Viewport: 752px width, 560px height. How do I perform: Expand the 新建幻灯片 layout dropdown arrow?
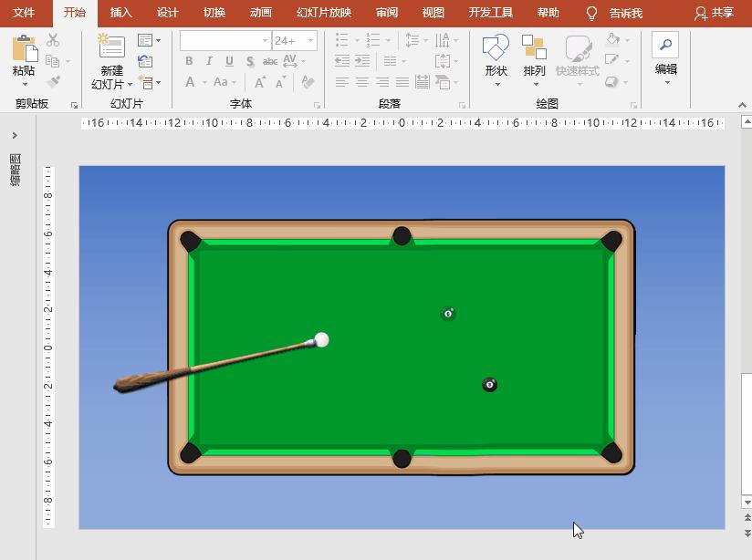pyautogui.click(x=130, y=83)
